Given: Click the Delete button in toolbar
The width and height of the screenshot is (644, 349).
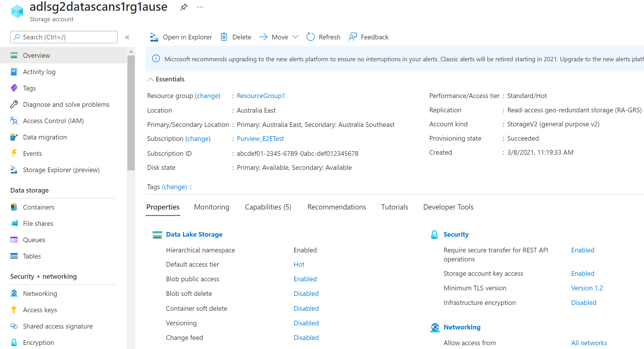Looking at the screenshot, I should click(235, 37).
